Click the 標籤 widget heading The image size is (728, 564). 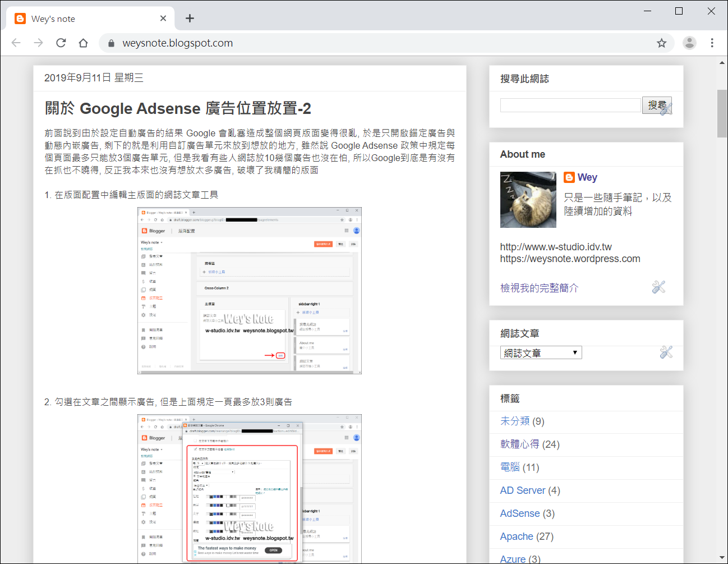tap(510, 398)
